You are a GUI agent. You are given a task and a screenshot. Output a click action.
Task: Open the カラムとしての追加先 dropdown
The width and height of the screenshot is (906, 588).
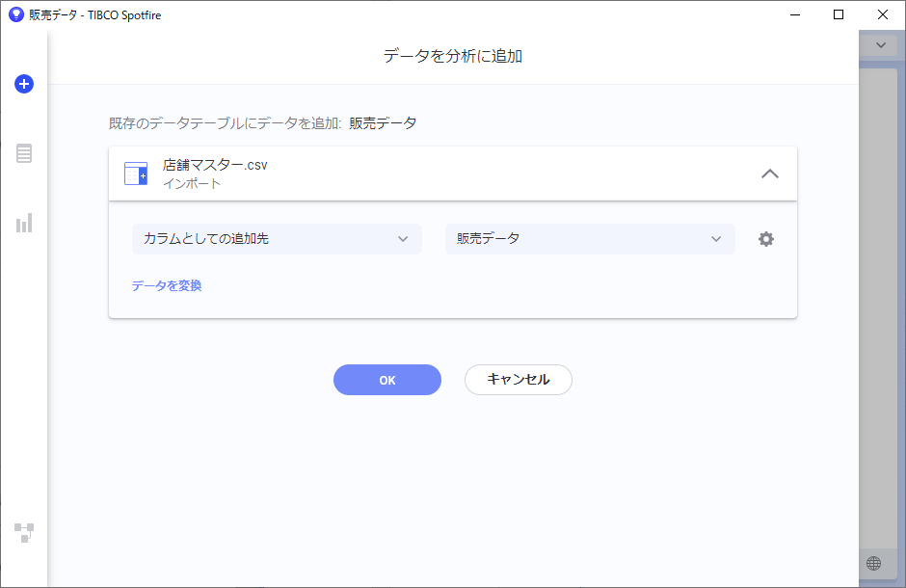coord(277,238)
